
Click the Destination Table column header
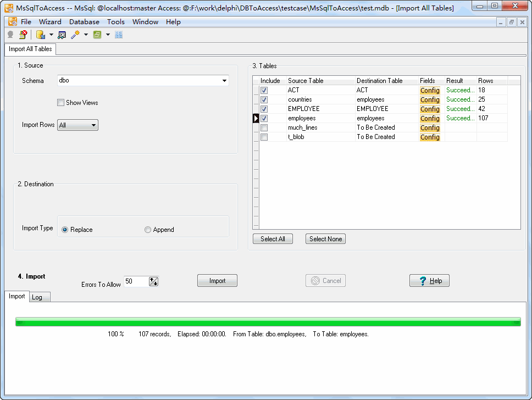pyautogui.click(x=386, y=81)
